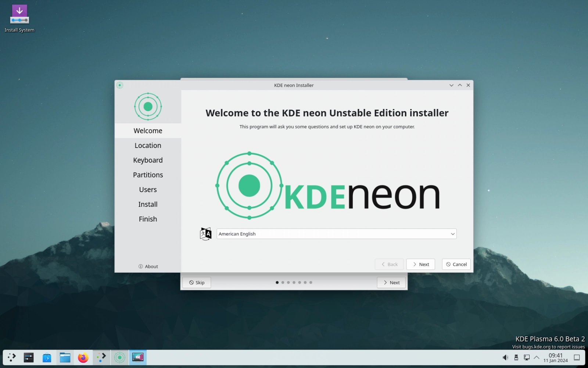Screen dimensions: 588x368
Task: Maximize the KDE neon Installer window
Action: [460, 85]
